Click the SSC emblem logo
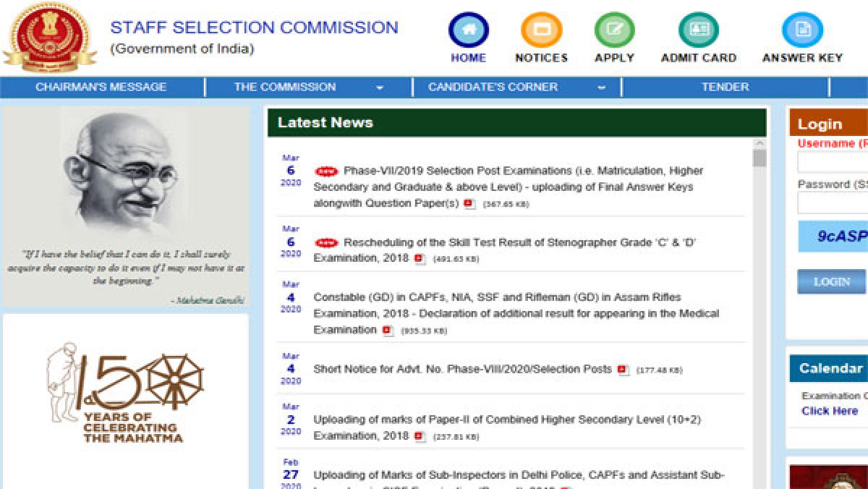 click(50, 38)
